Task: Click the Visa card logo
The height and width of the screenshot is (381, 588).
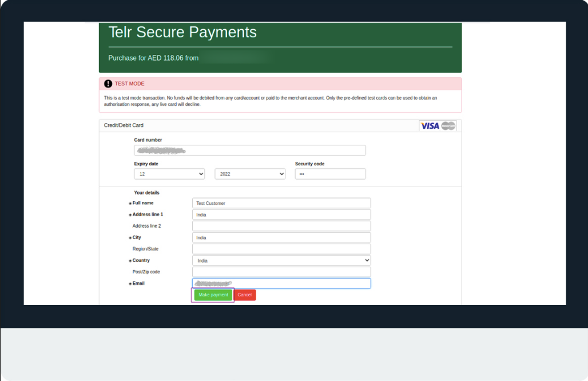Action: tap(430, 126)
